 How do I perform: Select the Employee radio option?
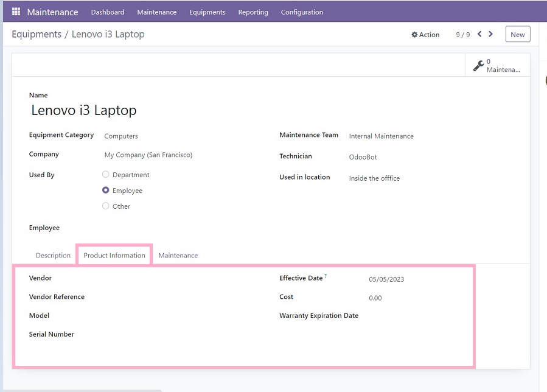coord(106,191)
